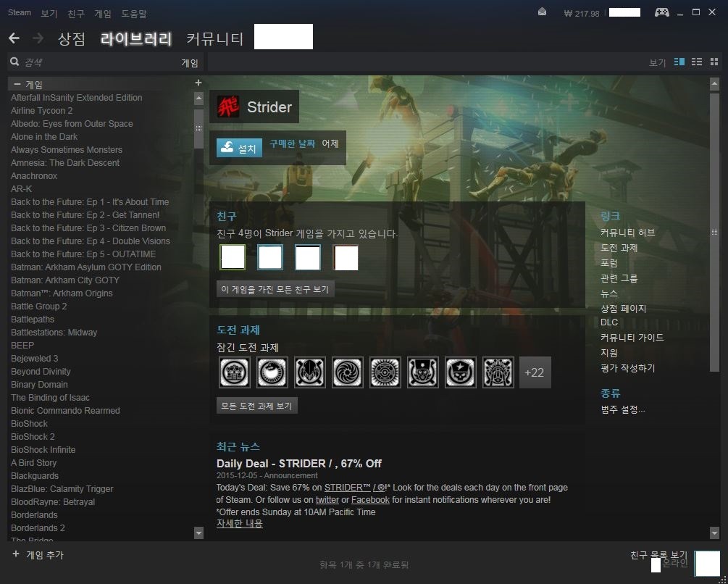728x584 pixels.
Task: Select A Bird Story in game list
Action: coord(33,463)
